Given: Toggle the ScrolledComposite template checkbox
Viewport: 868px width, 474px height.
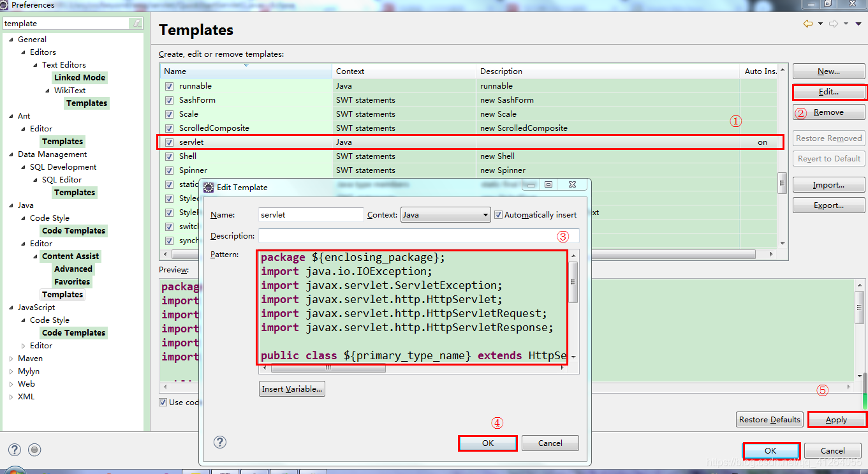Looking at the screenshot, I should click(169, 128).
